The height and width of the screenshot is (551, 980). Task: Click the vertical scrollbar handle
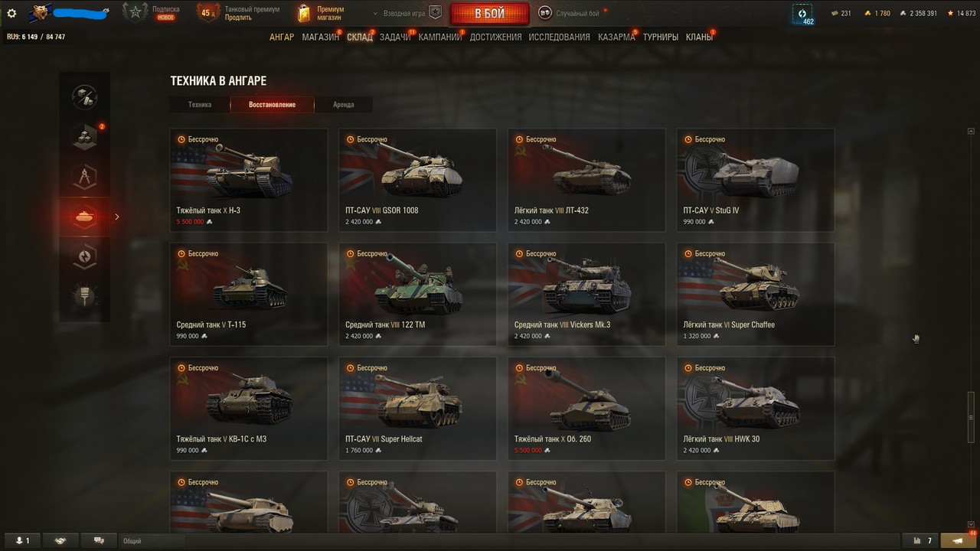pos(972,417)
